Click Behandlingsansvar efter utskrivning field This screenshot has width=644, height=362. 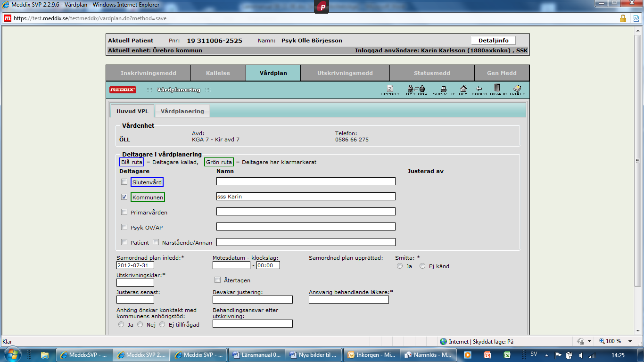[x=253, y=324]
